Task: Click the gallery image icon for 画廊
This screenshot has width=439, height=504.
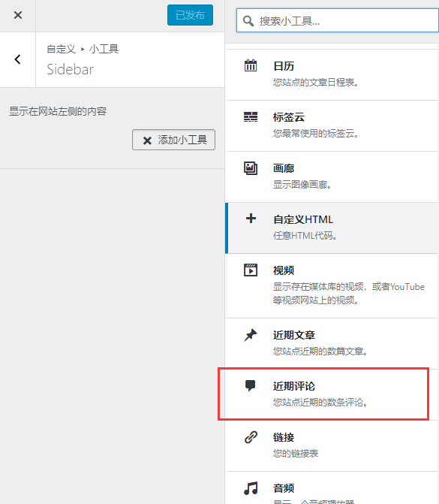Action: [251, 168]
